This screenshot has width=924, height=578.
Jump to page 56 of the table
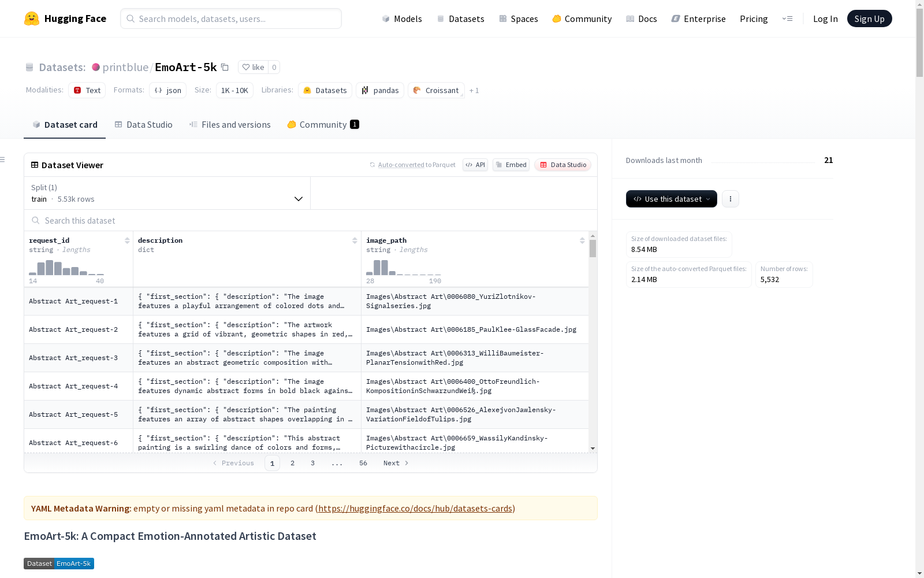point(363,463)
